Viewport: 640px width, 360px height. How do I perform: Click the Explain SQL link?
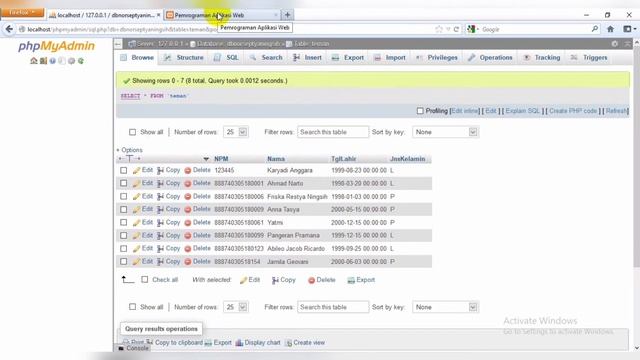click(x=522, y=111)
